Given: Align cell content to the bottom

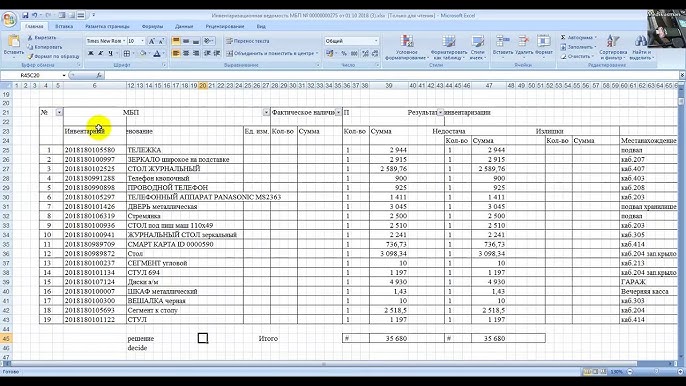Looking at the screenshot, I should 196,41.
